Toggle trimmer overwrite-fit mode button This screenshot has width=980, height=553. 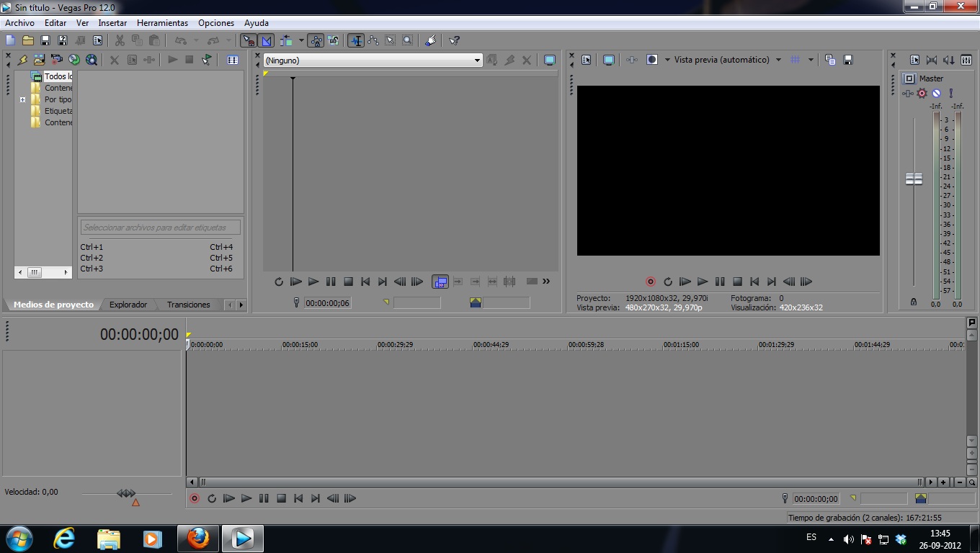(x=440, y=282)
